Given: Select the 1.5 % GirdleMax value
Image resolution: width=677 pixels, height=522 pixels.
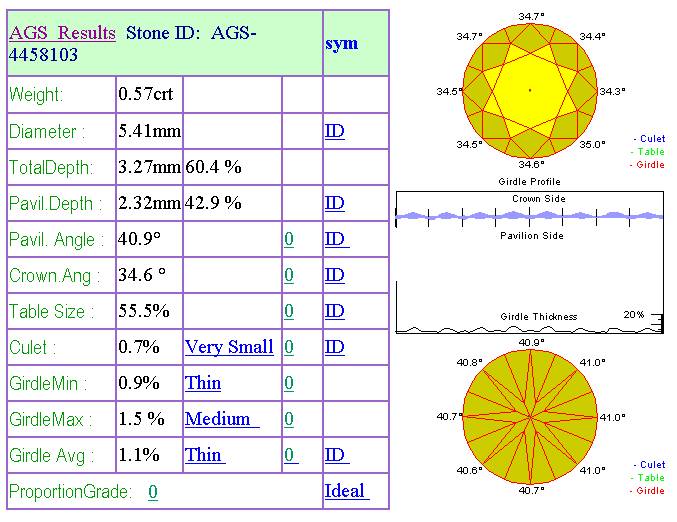Looking at the screenshot, I should [x=142, y=419].
